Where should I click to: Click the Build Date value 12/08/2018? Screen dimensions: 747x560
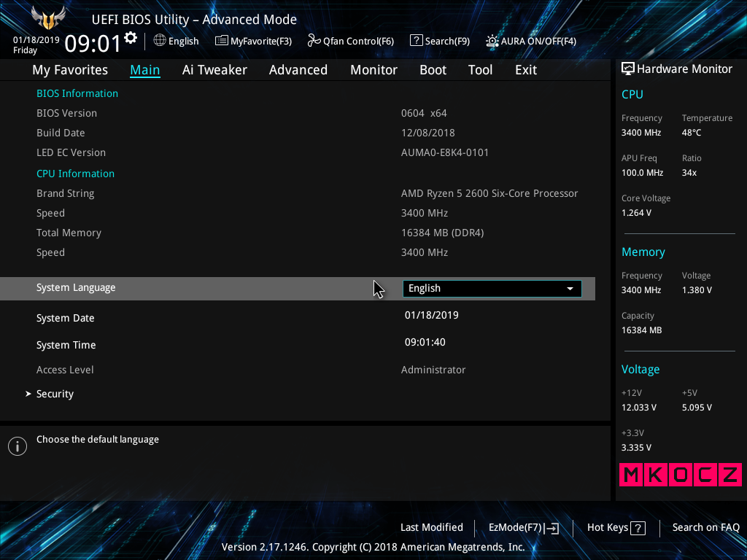coord(427,133)
